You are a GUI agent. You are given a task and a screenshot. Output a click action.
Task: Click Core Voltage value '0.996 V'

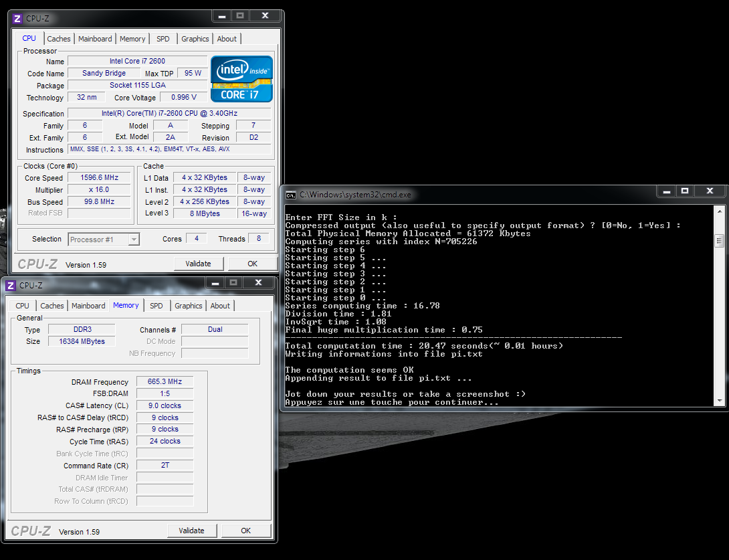184,97
